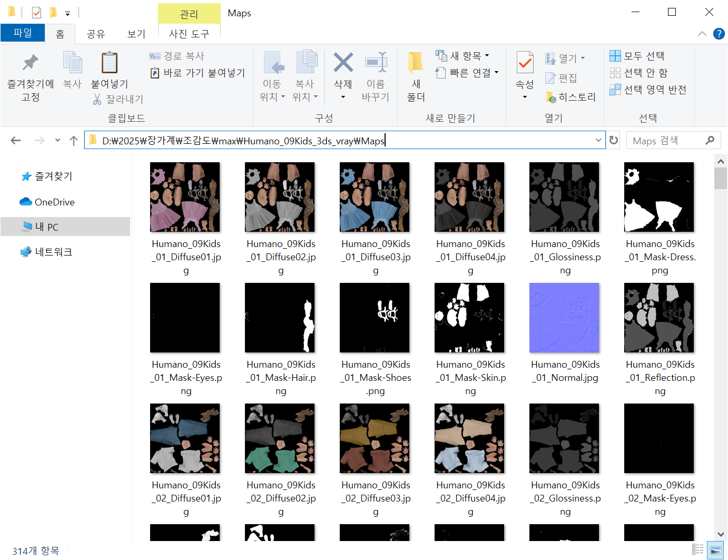The image size is (728, 560).
Task: Pin the folder to Quick access
Action: click(x=31, y=77)
